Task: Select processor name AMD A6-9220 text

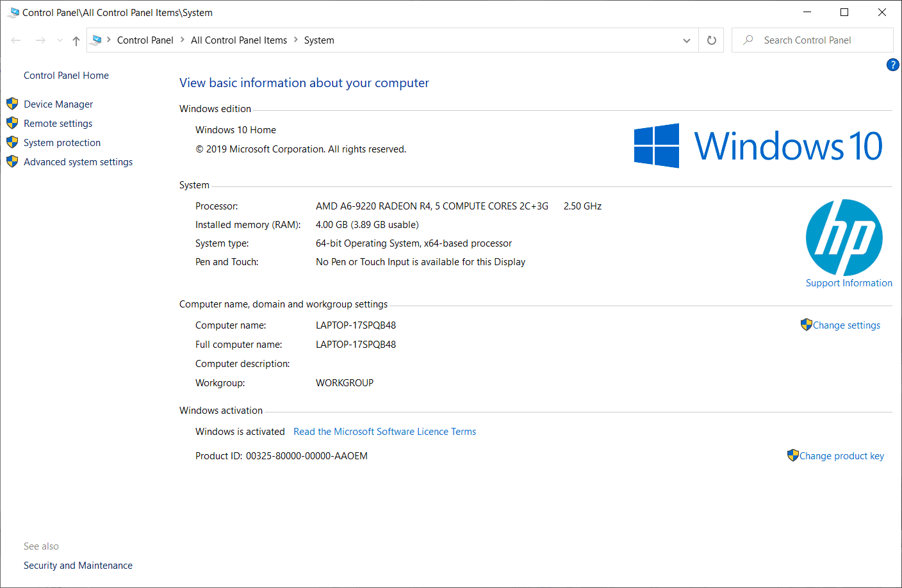Action: 432,206
